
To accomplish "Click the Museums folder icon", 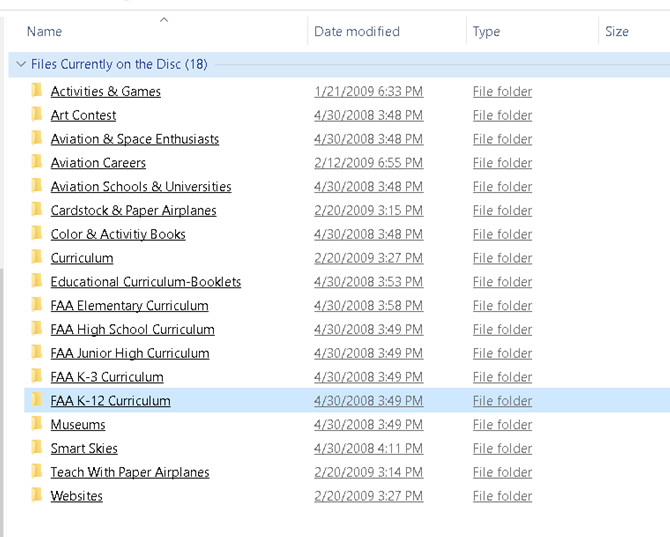I will coord(37,425).
